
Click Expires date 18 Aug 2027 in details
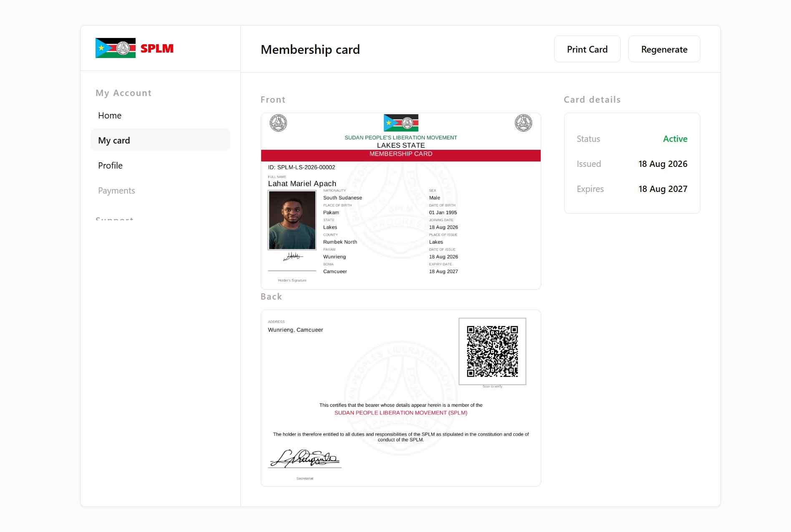[x=663, y=189]
